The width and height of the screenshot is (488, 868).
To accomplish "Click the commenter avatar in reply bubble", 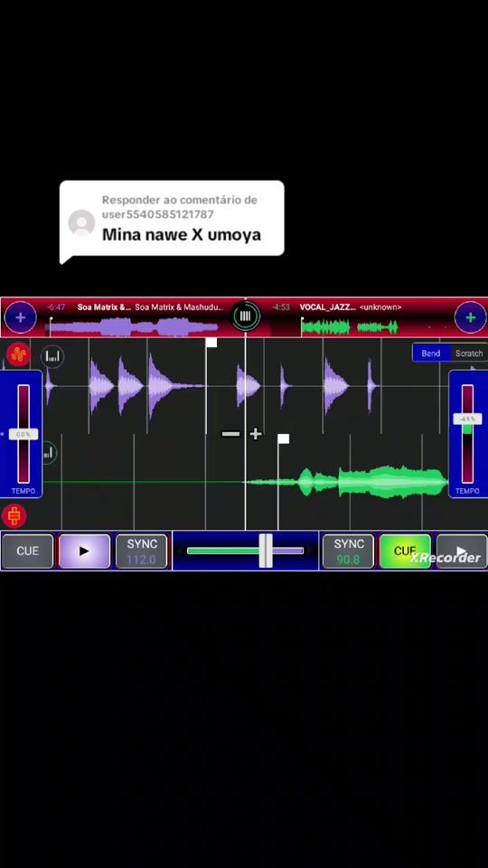I will tap(81, 222).
